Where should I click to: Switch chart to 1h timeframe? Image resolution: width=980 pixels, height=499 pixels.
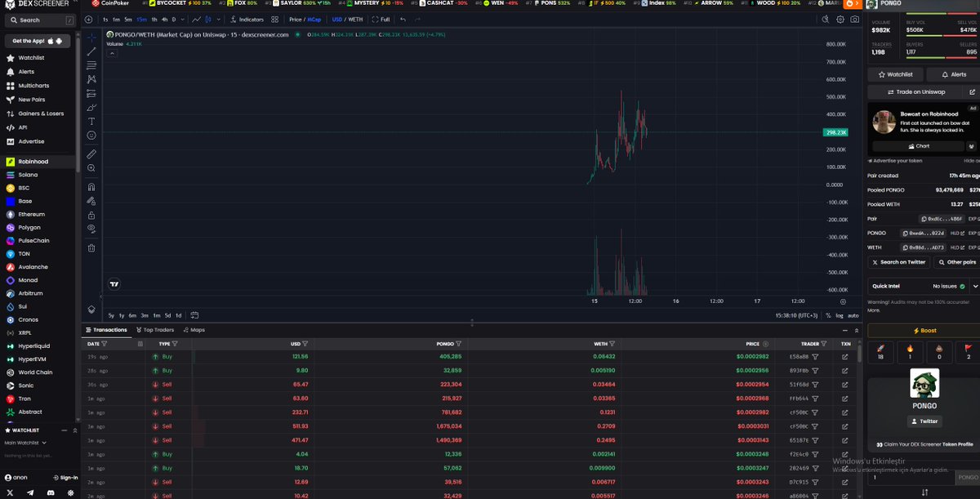click(154, 19)
